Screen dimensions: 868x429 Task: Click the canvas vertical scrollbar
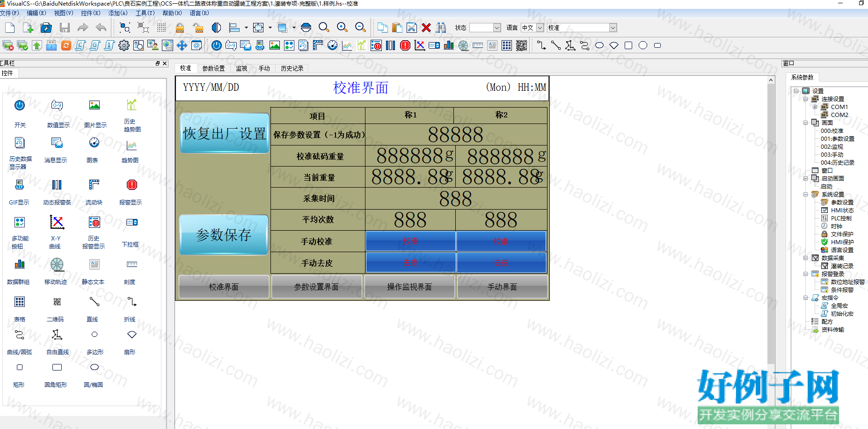click(771, 225)
